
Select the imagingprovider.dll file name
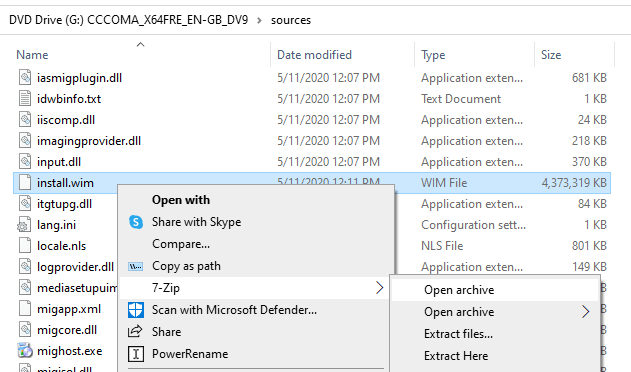[89, 141]
